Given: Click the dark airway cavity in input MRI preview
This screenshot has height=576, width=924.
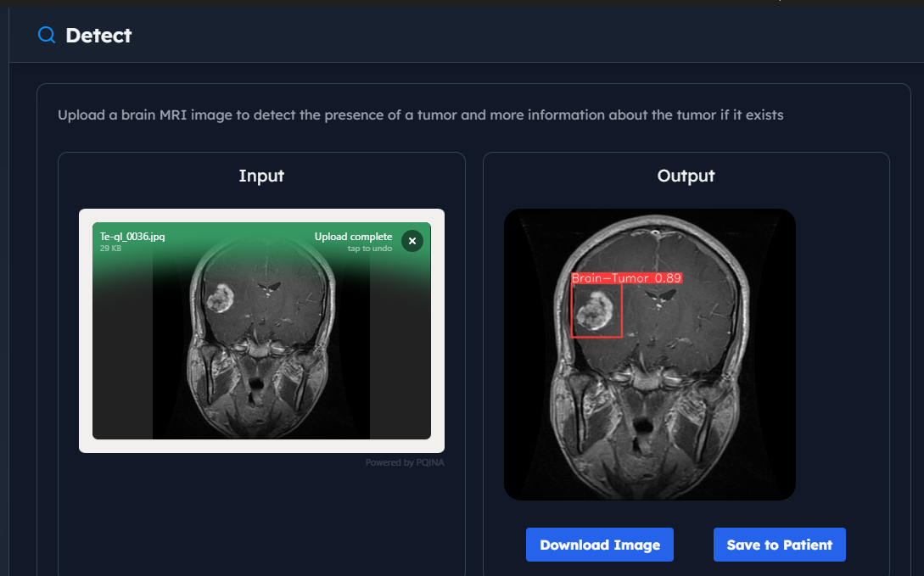Looking at the screenshot, I should click(x=255, y=391).
